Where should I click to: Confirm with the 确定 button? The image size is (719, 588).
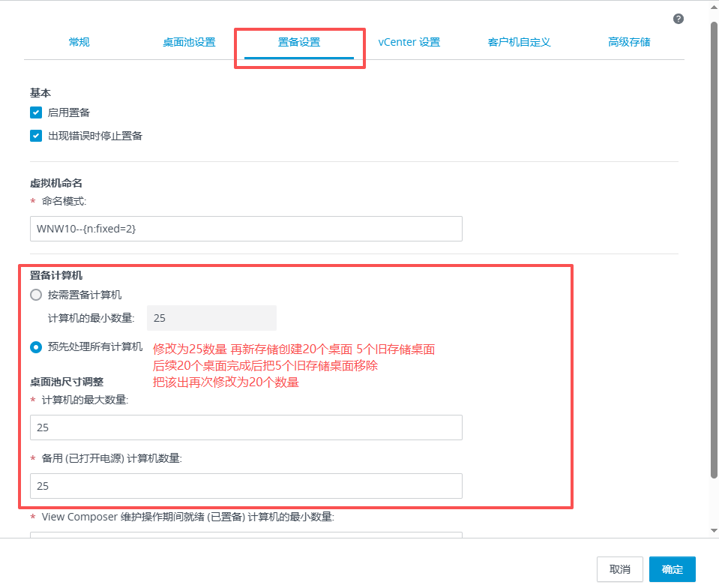[x=672, y=569]
